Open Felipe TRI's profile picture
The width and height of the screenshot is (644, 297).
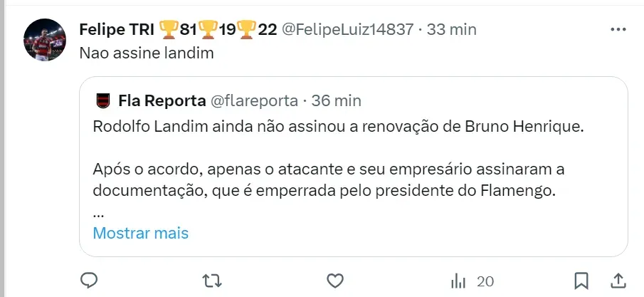tap(45, 39)
